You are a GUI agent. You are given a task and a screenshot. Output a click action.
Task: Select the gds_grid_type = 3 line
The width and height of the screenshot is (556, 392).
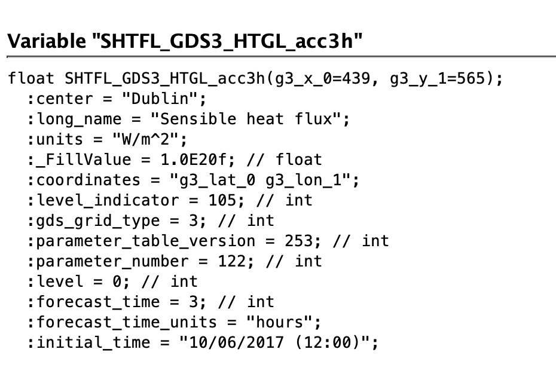coord(150,220)
